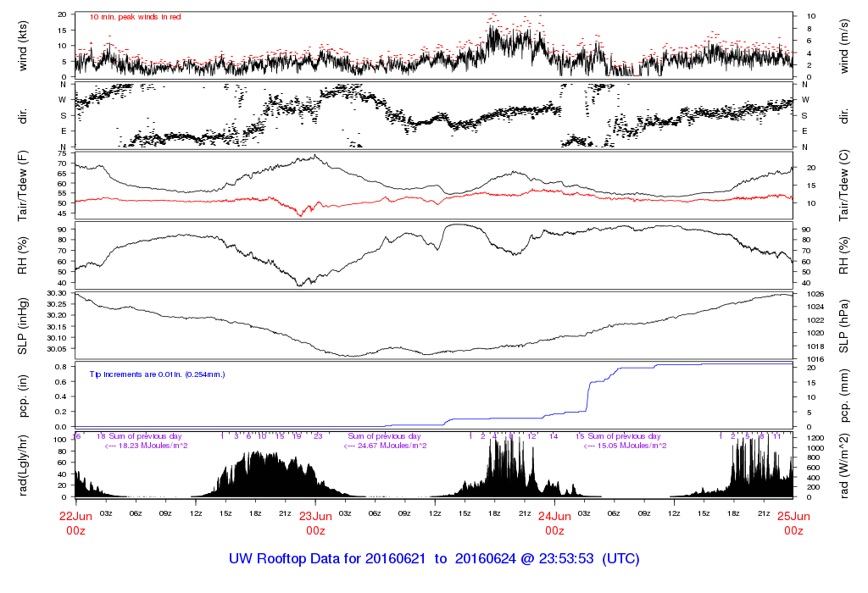Viewport: 868px width, 593px height.
Task: Click the 'wind (m/s)' axis label
Action: pos(843,47)
